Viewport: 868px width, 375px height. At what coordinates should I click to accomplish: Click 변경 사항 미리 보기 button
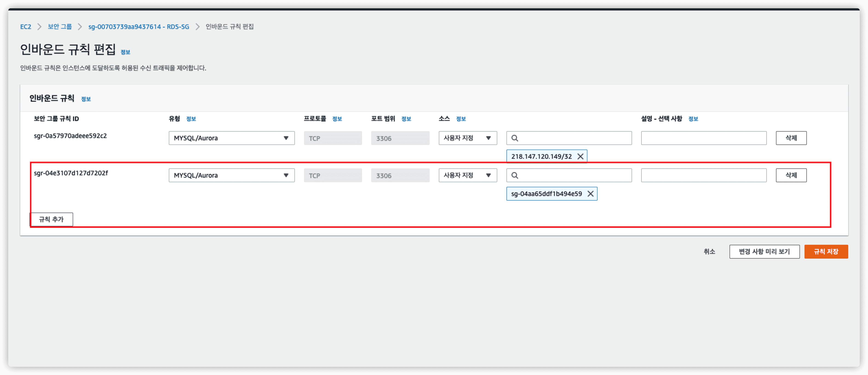click(x=764, y=252)
